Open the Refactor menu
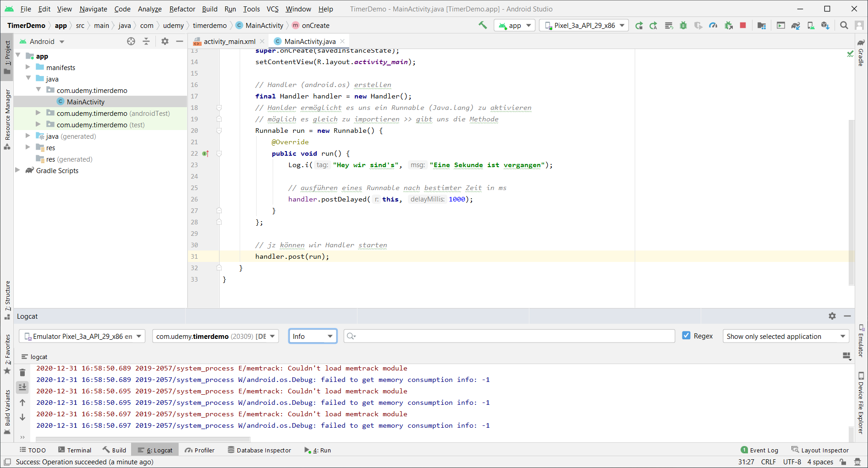This screenshot has width=868, height=468. point(182,9)
